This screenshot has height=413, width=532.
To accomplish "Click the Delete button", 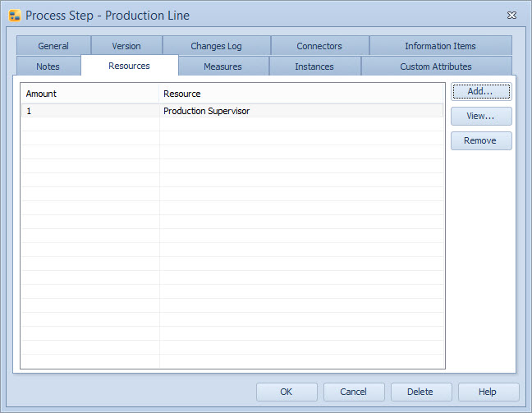I will click(x=421, y=392).
